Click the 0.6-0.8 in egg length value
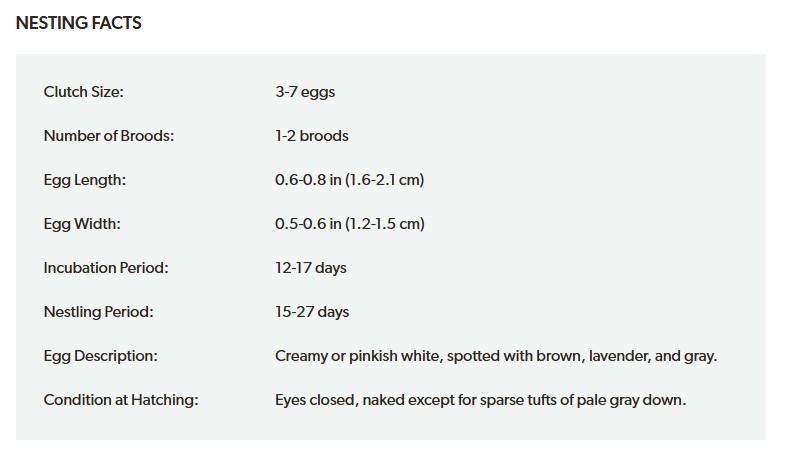The width and height of the screenshot is (799, 462). (308, 180)
